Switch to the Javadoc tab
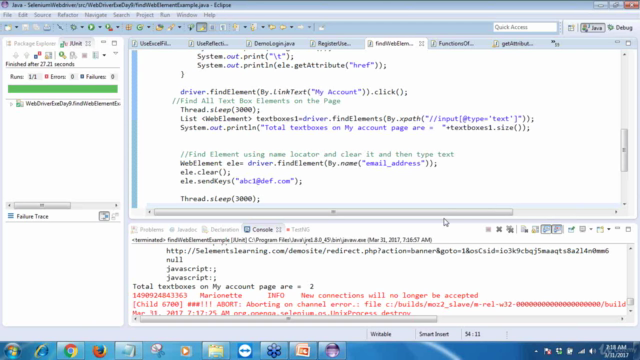 (x=183, y=230)
